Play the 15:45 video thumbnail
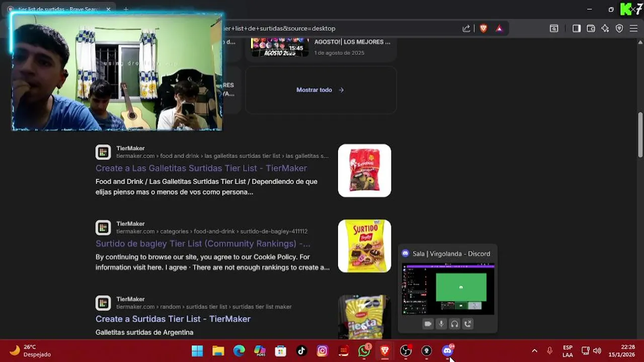 [280, 47]
